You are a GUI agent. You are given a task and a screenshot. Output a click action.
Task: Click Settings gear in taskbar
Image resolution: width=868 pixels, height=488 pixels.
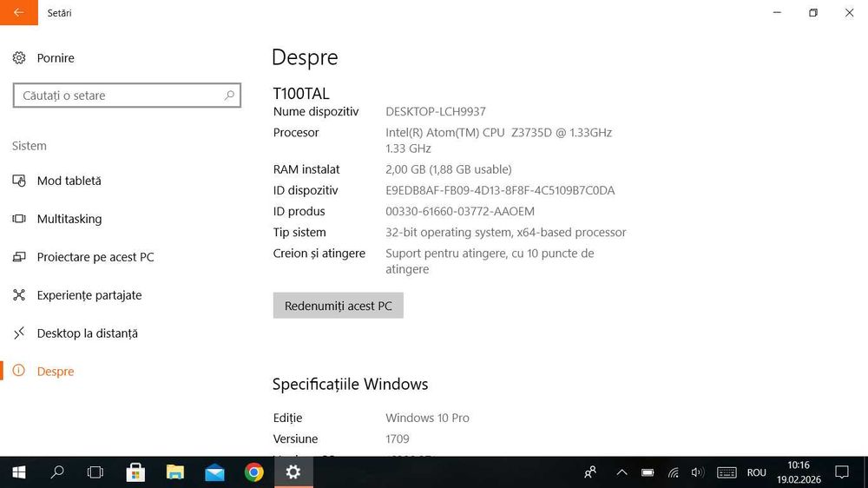click(293, 472)
